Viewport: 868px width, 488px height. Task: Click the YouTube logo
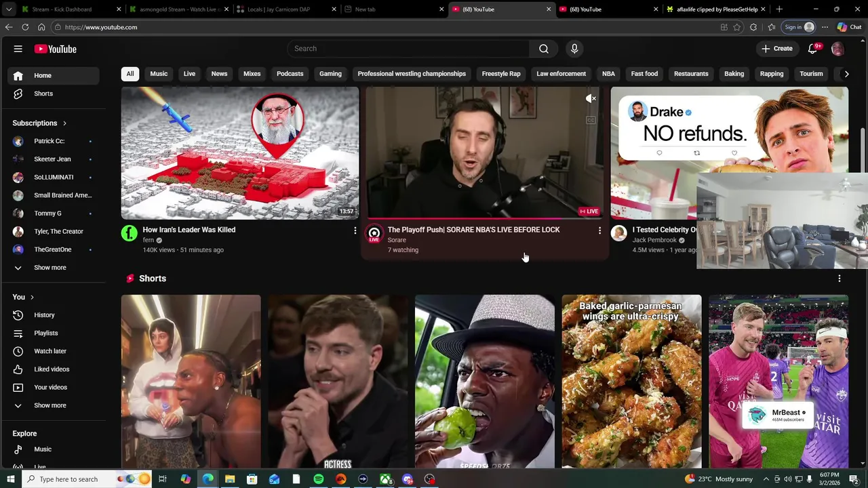click(x=56, y=49)
